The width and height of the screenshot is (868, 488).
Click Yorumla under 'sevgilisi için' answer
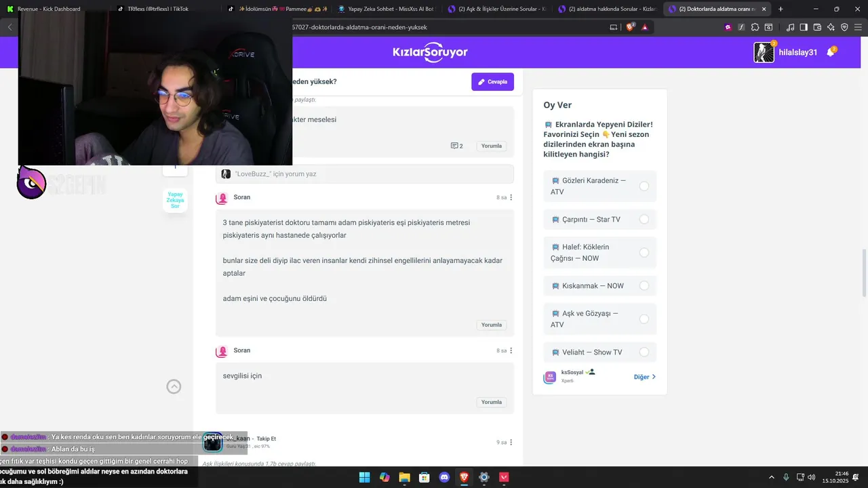pos(492,402)
